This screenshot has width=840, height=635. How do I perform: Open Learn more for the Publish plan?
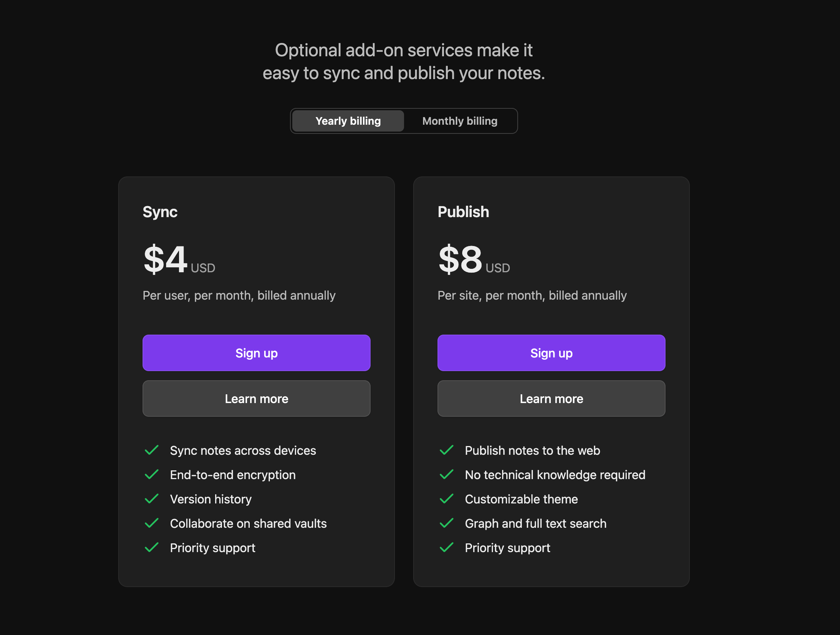551,398
